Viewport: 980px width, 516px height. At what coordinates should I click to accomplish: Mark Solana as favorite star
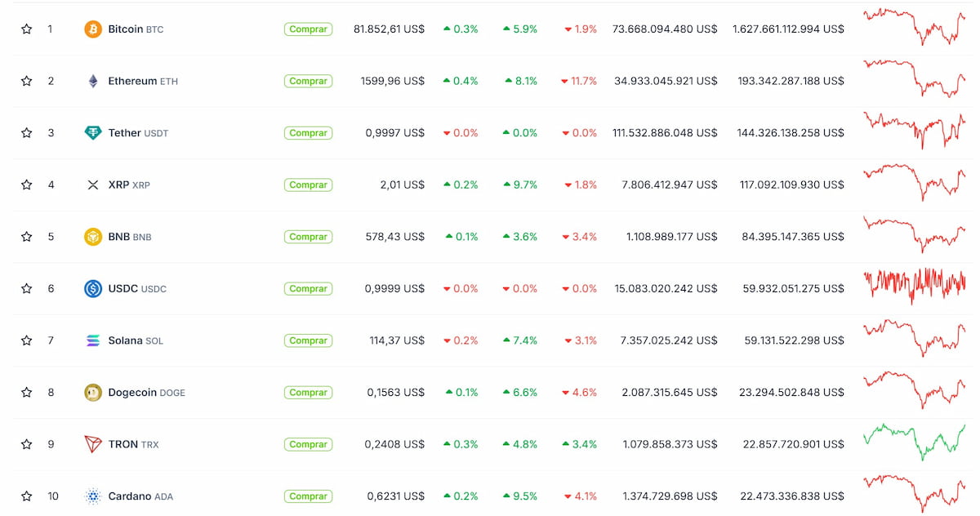(26, 340)
